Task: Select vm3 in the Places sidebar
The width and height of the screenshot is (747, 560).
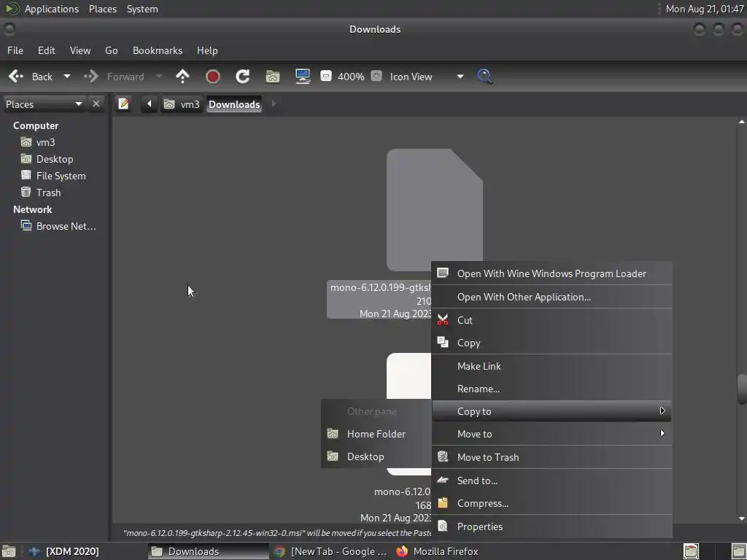Action: pyautogui.click(x=45, y=142)
